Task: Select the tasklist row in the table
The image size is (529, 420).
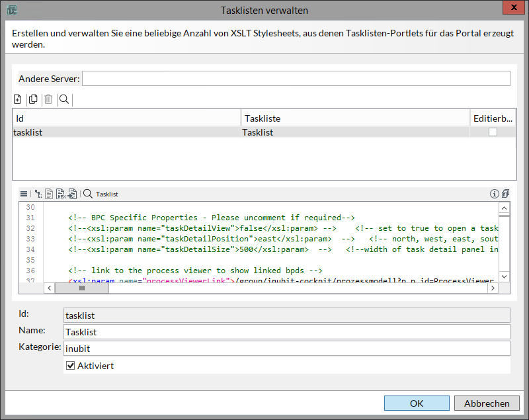Action: click(x=126, y=132)
